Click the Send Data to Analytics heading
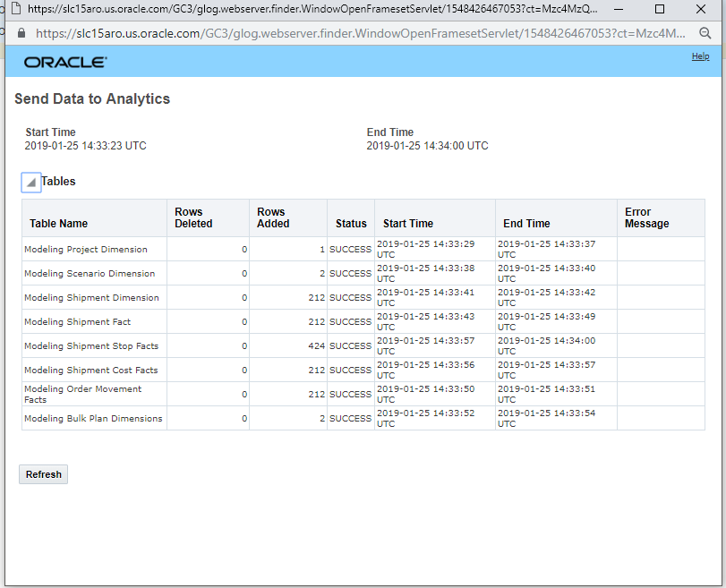The height and width of the screenshot is (588, 726). point(92,98)
